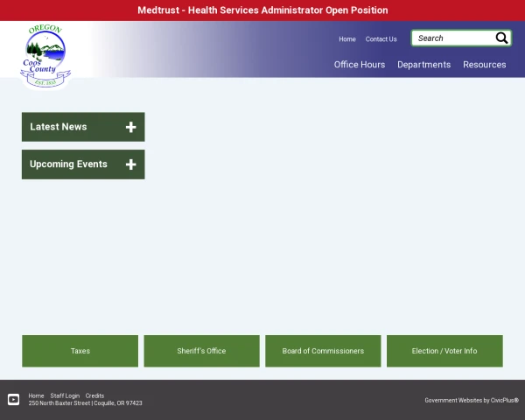Open the Sheriff's Office button
The width and height of the screenshot is (525, 420).
pyautogui.click(x=201, y=351)
